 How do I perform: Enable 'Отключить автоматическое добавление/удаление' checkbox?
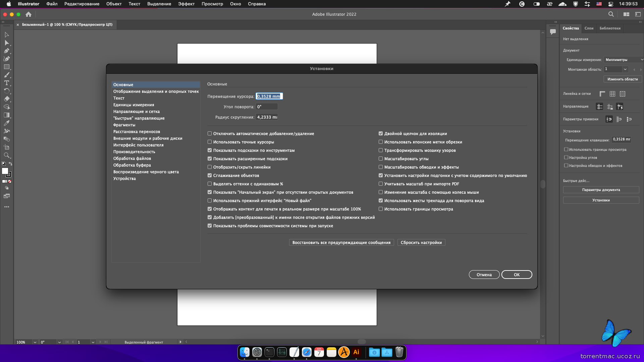tap(210, 133)
